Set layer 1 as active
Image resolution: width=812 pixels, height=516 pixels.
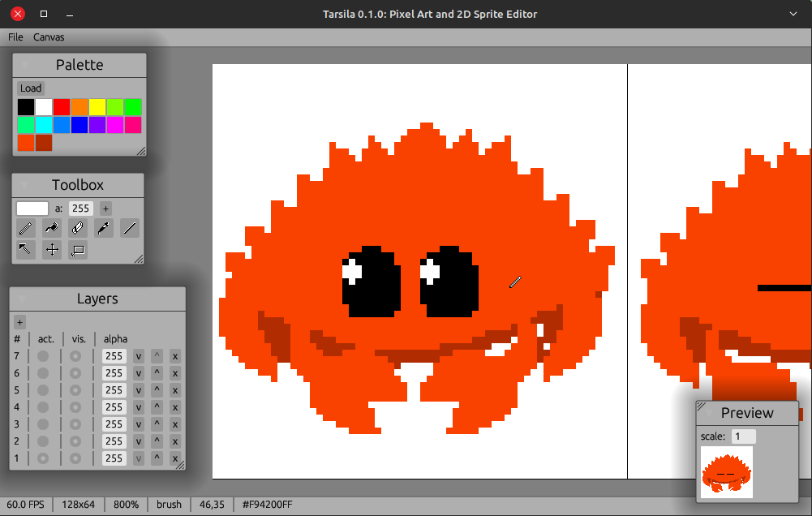click(x=43, y=458)
